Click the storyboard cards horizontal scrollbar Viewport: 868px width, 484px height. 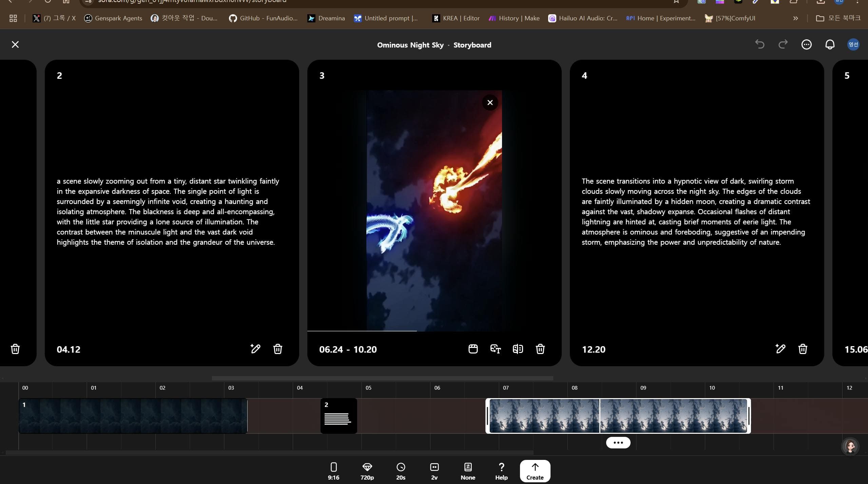coord(382,378)
